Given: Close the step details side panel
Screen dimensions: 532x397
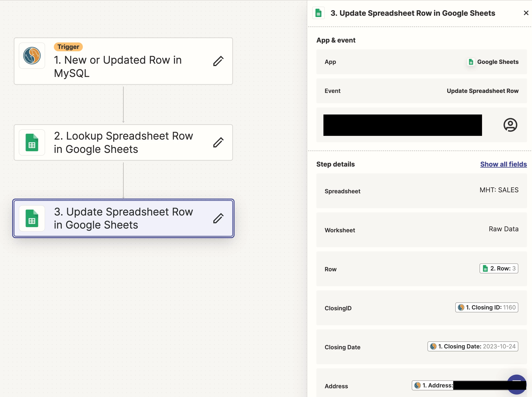Looking at the screenshot, I should pyautogui.click(x=526, y=13).
